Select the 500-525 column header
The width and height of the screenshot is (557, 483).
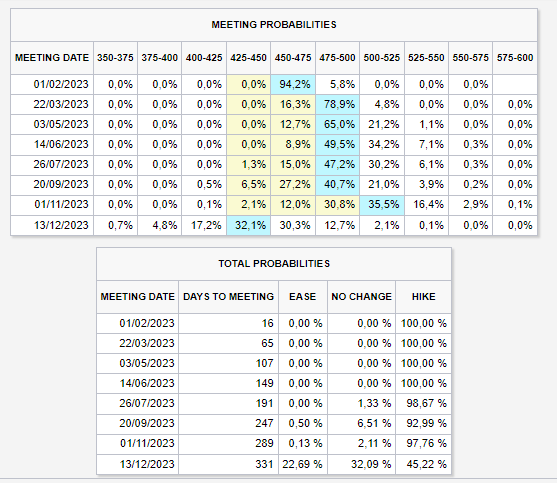(382, 58)
